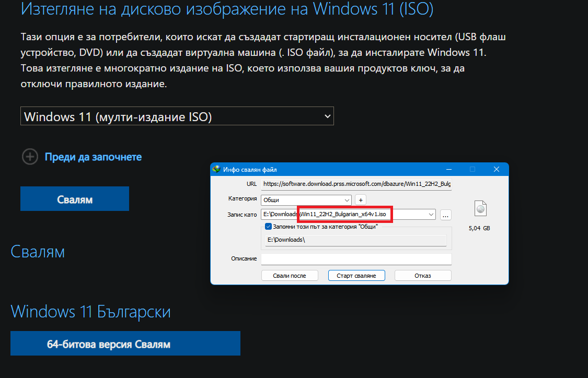Click the 'Отказ' button
Screen dimensions: 588x378
click(423, 276)
